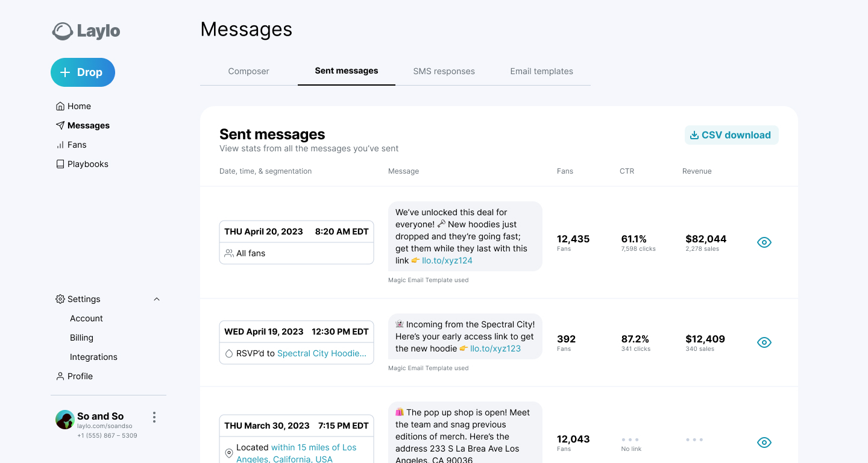Open the llo.to/xyz124 link
This screenshot has width=868, height=463.
coord(447,260)
